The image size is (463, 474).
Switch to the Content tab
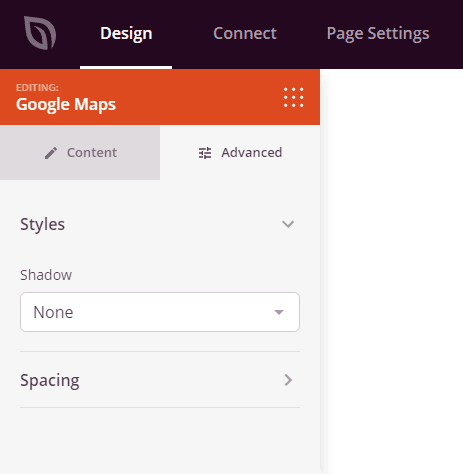80,153
